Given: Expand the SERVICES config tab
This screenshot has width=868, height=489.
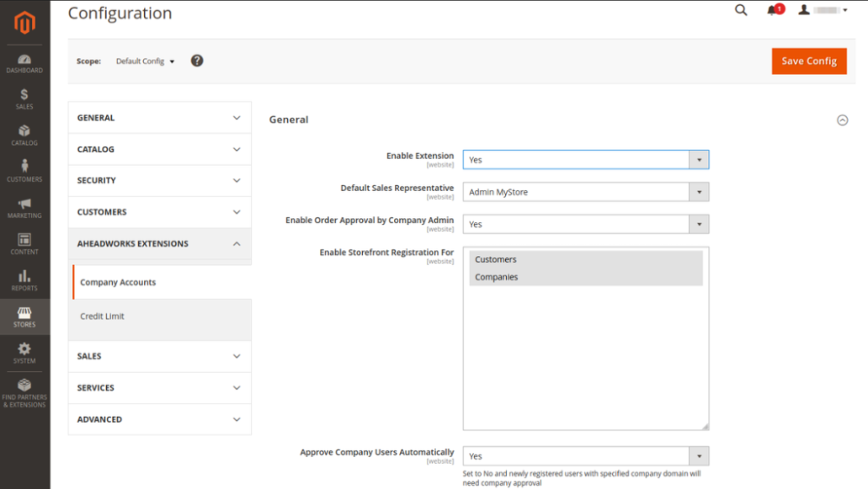Looking at the screenshot, I should 160,387.
